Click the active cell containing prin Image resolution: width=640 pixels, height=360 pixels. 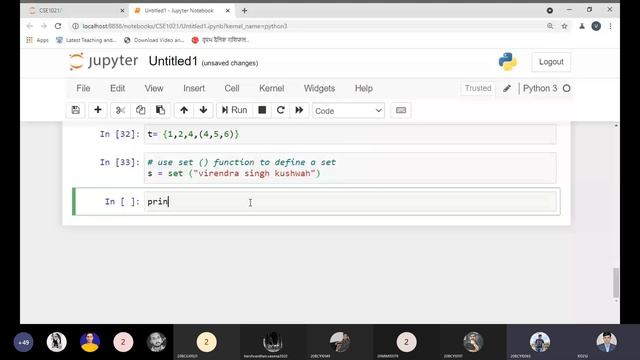click(x=350, y=201)
